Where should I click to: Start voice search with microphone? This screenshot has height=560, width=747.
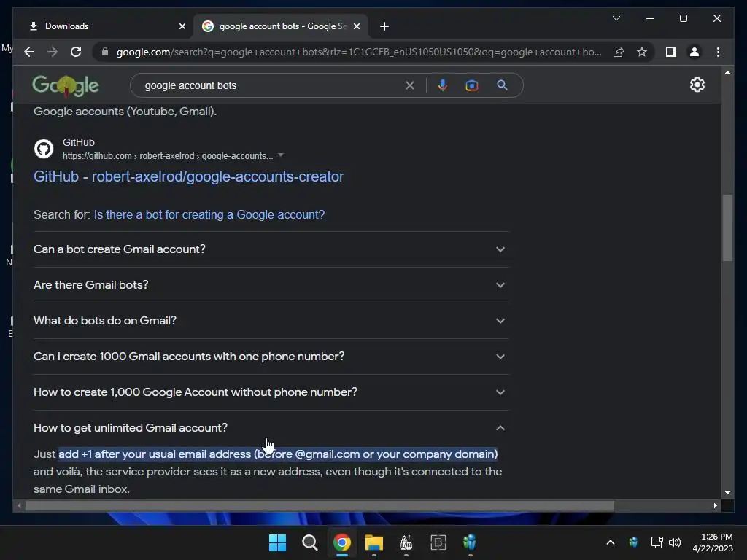(x=443, y=85)
